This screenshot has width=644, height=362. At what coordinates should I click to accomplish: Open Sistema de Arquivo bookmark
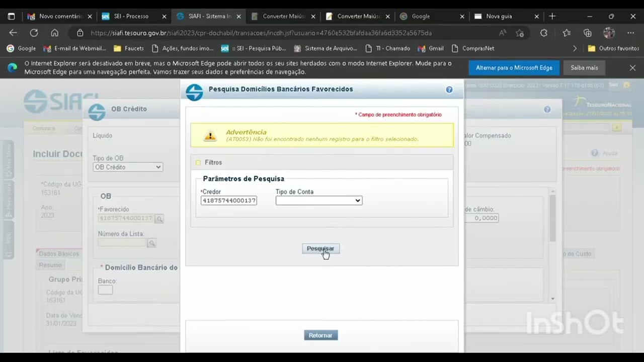tap(326, 48)
